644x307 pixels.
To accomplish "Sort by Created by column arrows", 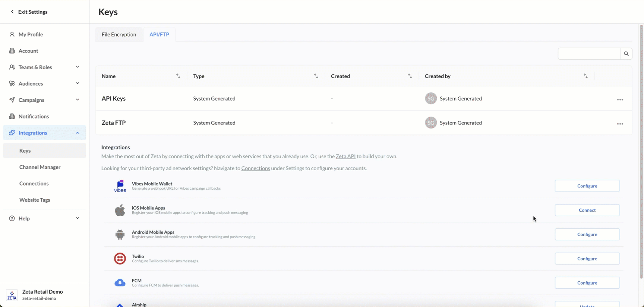I will [x=585, y=76].
